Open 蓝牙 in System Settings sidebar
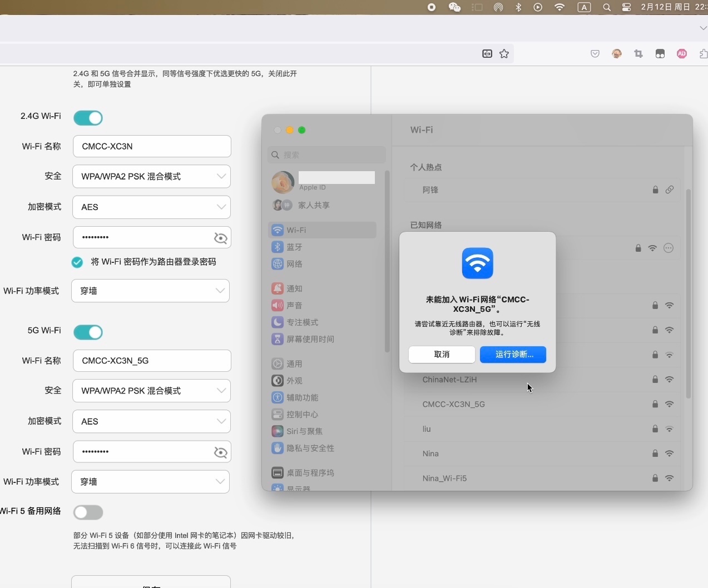Image resolution: width=708 pixels, height=588 pixels. coord(322,247)
